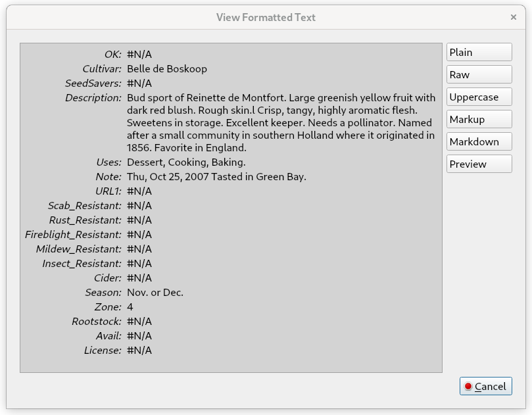Switch to Raw text view
The width and height of the screenshot is (532, 415).
[479, 75]
